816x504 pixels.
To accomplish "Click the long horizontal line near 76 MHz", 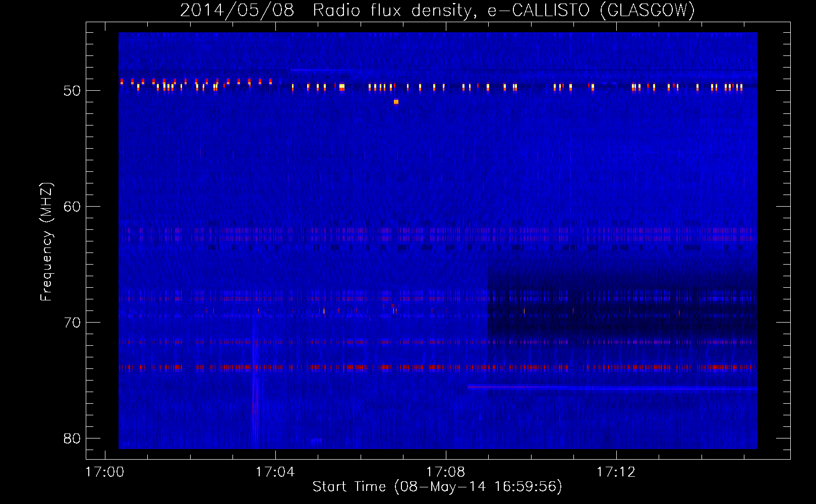I will click(x=612, y=388).
